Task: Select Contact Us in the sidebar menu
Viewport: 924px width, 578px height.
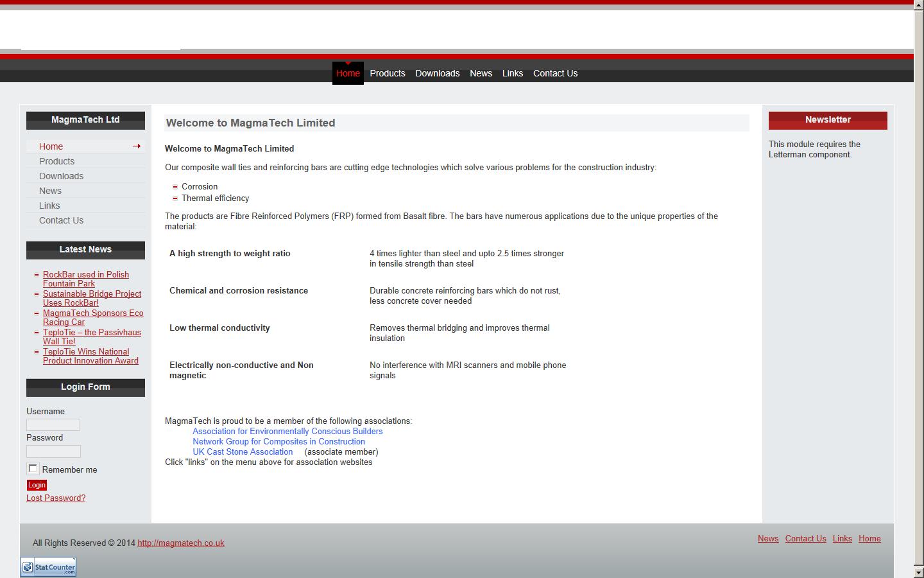Action: click(85, 220)
